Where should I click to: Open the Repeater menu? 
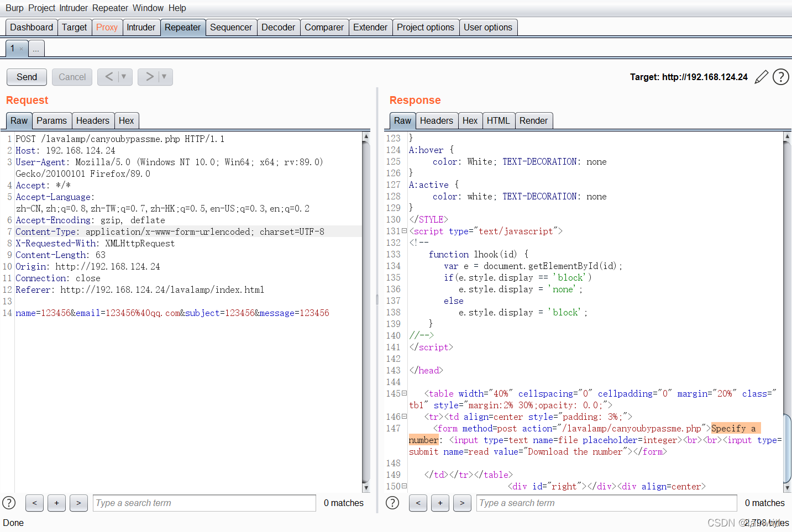110,8
